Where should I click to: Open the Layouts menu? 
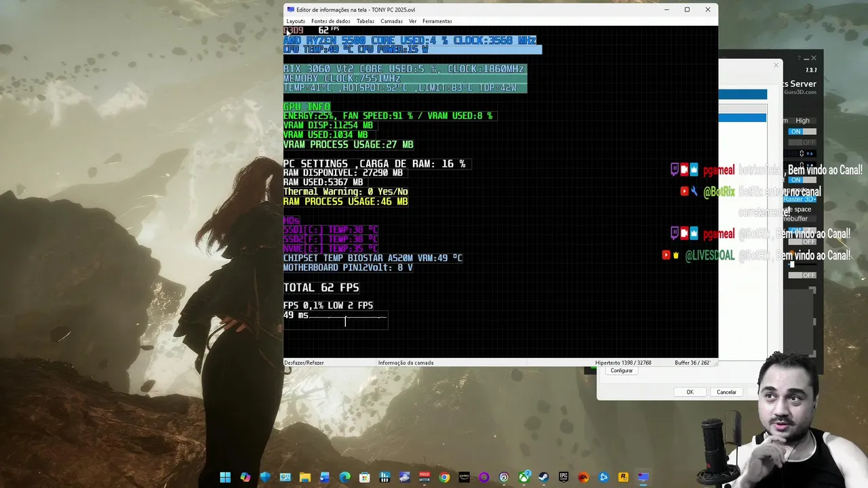pos(296,21)
